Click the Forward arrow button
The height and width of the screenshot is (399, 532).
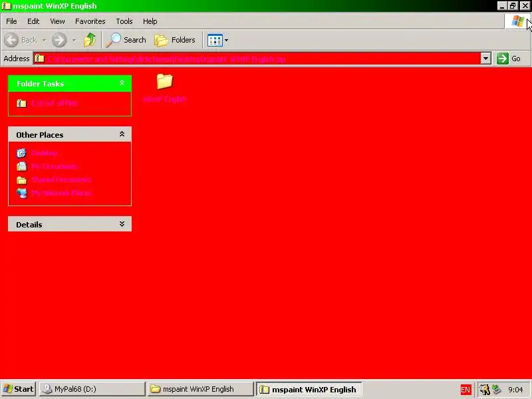coord(59,40)
